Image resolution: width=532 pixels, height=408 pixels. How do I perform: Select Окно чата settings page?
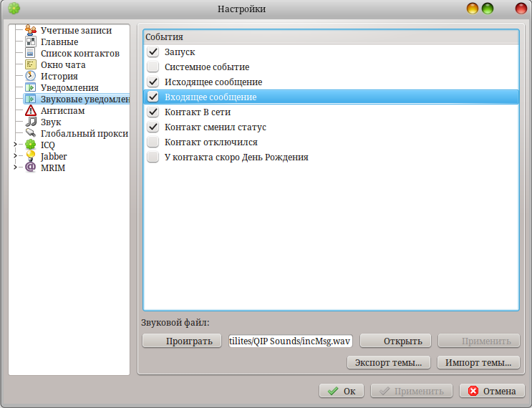pos(63,64)
